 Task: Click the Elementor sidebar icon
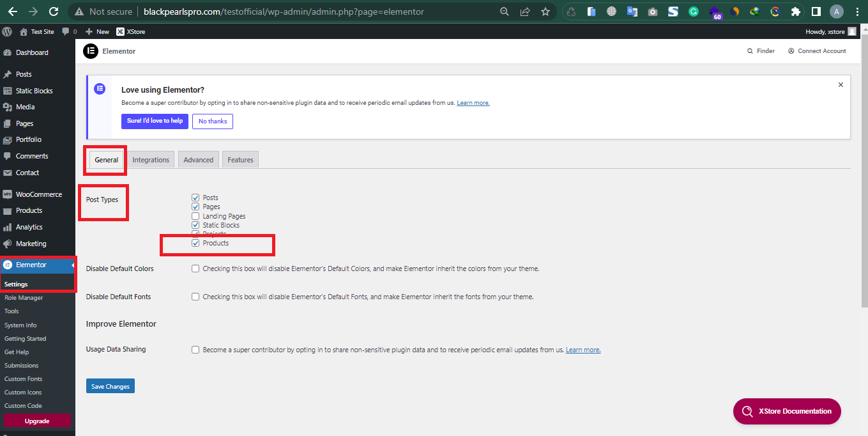8,265
